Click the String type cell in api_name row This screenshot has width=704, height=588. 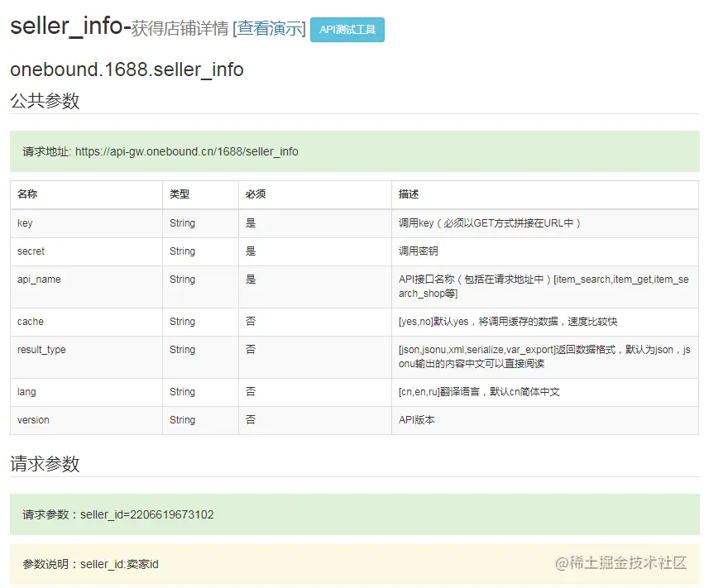tap(200, 286)
